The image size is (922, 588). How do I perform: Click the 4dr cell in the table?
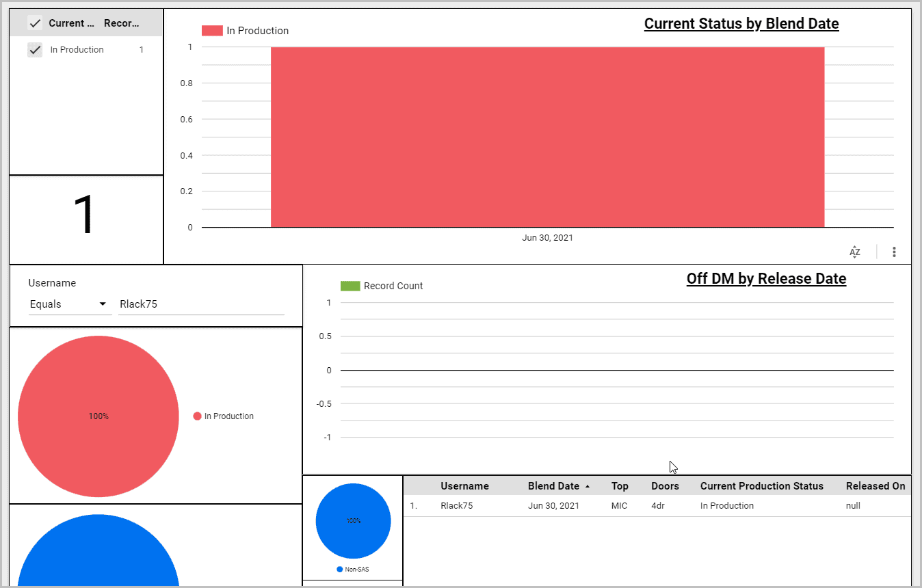tap(659, 506)
